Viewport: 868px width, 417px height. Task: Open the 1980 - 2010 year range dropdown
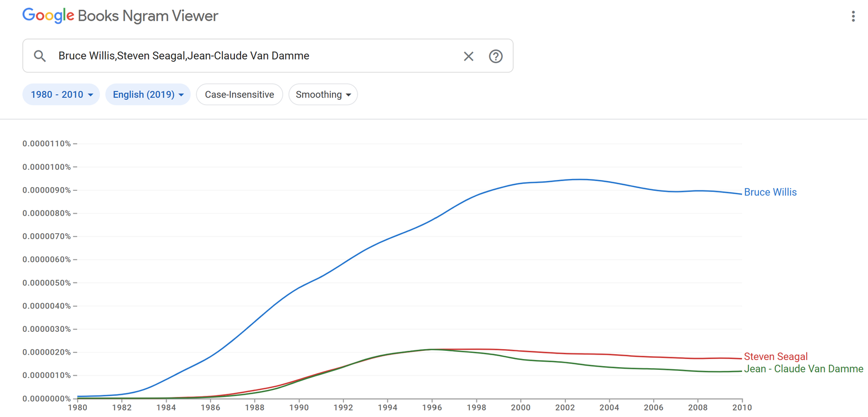(61, 94)
